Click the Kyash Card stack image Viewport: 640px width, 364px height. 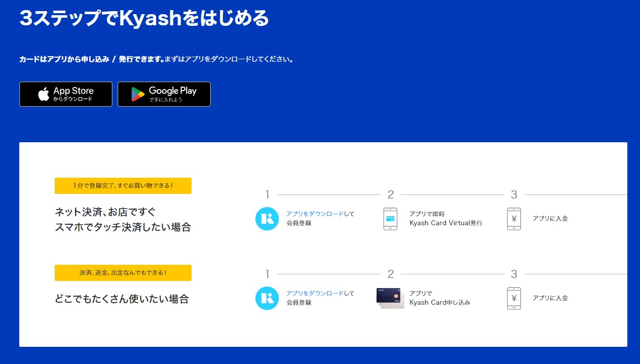point(390,298)
